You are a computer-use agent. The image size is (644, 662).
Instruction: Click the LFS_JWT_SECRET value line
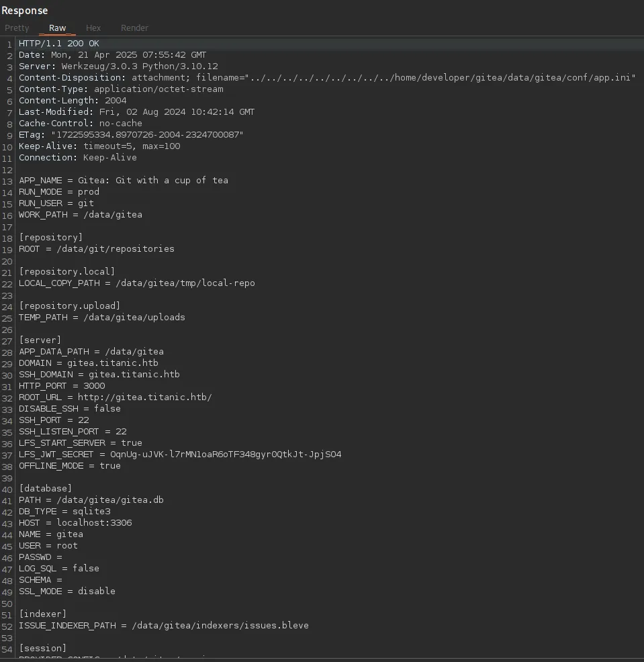point(180,455)
